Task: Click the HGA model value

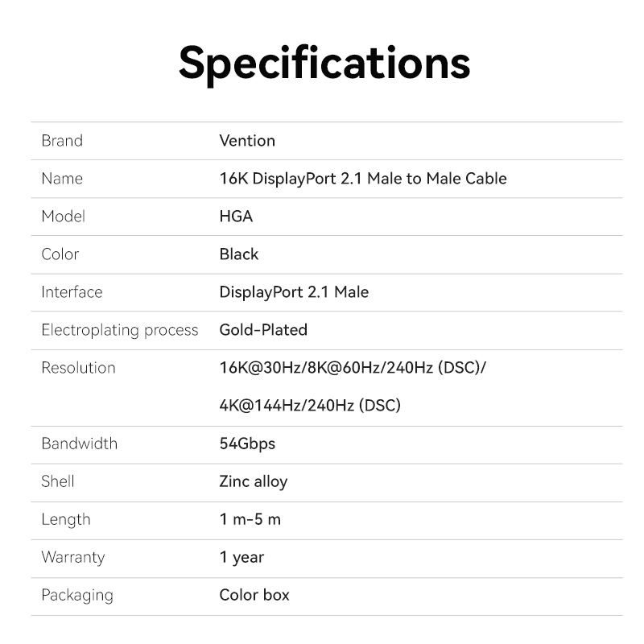Action: point(236,217)
